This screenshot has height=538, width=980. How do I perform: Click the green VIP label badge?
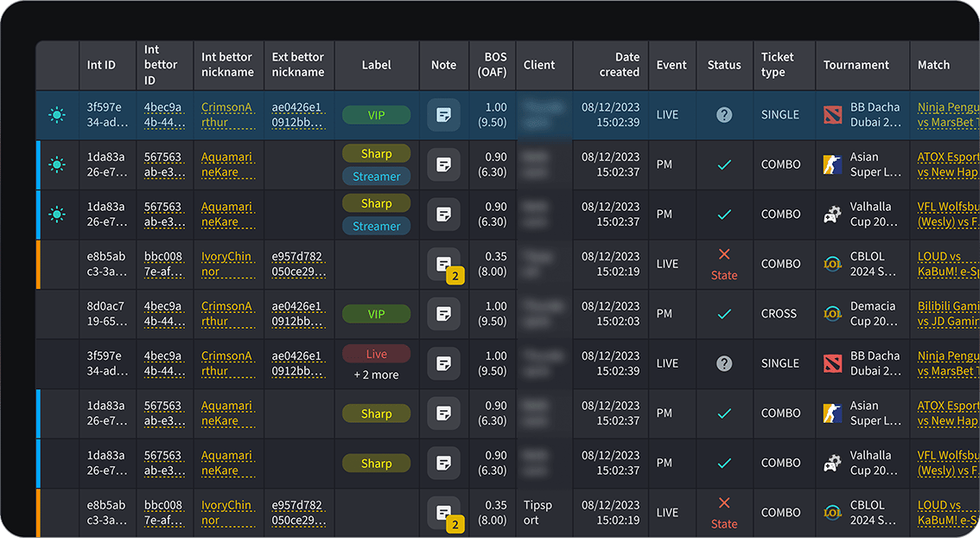(x=376, y=115)
